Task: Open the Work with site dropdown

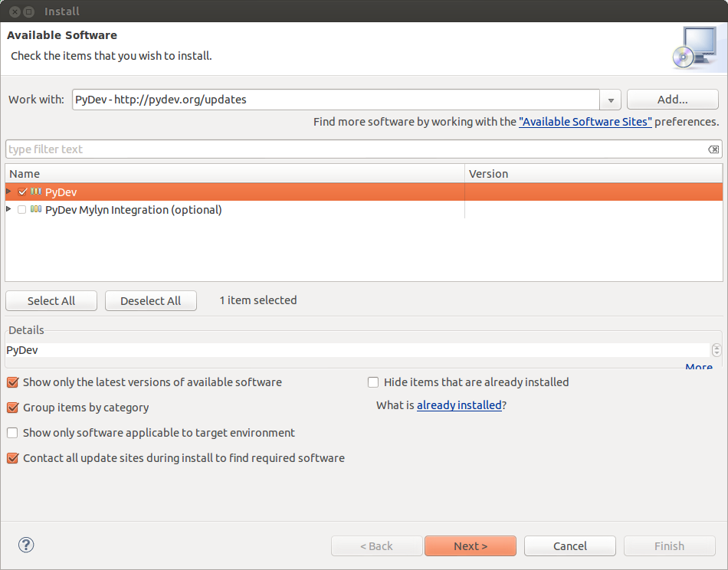Action: tap(611, 100)
